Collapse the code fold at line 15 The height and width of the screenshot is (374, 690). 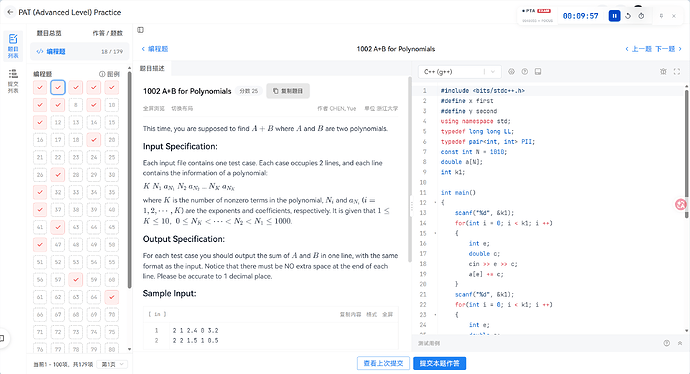tap(435, 233)
